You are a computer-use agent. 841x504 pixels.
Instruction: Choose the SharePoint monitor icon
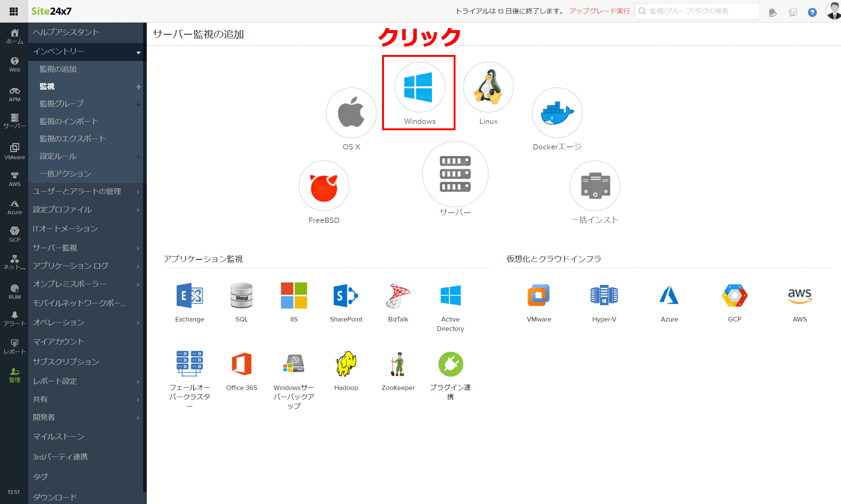(346, 295)
